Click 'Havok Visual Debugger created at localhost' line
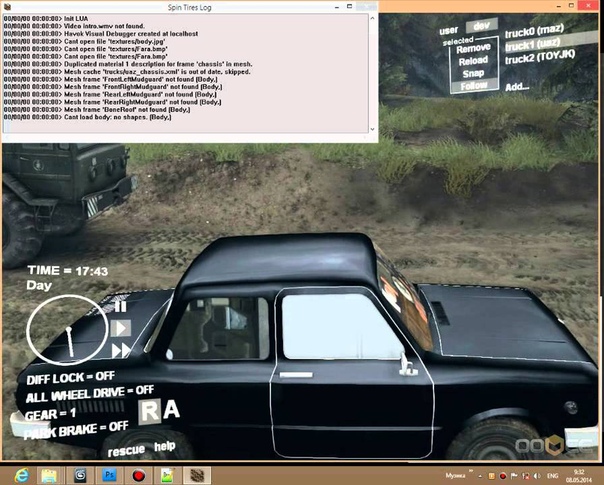This screenshot has height=485, width=604. pos(101,34)
